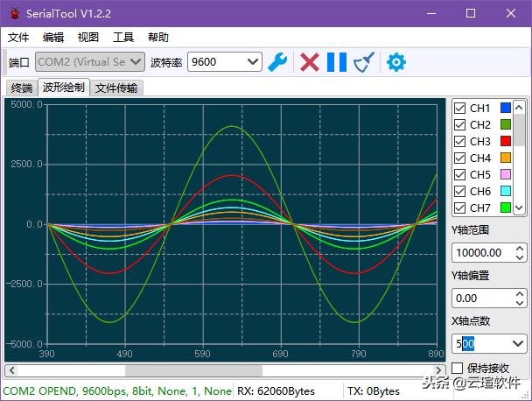Expand the X轴点数 dropdown
The height and width of the screenshot is (401, 532).
point(518,344)
